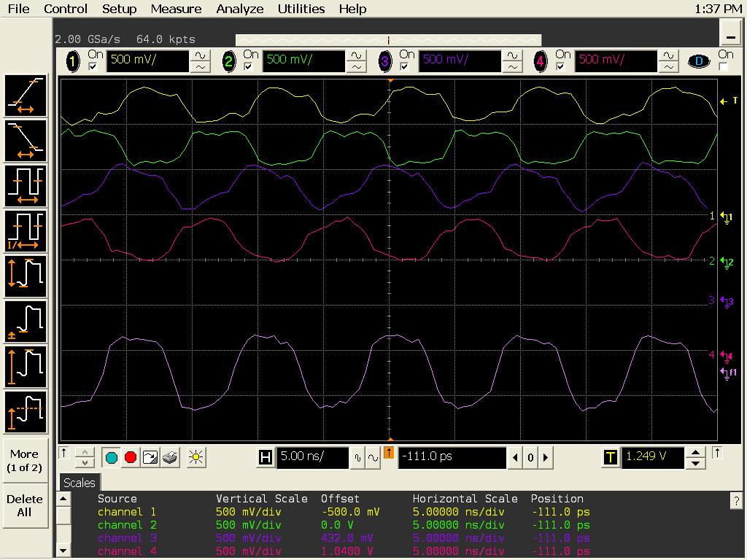Click the print screen printer icon
The height and width of the screenshot is (560, 747).
click(169, 458)
